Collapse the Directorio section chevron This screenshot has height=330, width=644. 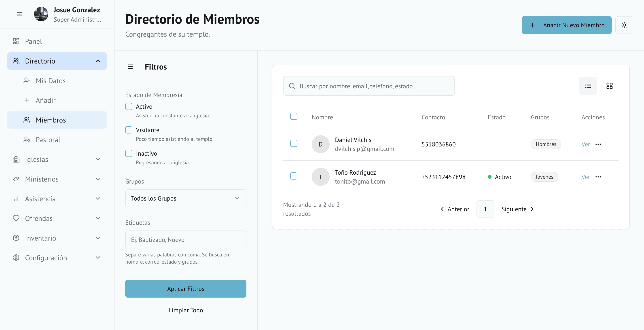click(98, 61)
